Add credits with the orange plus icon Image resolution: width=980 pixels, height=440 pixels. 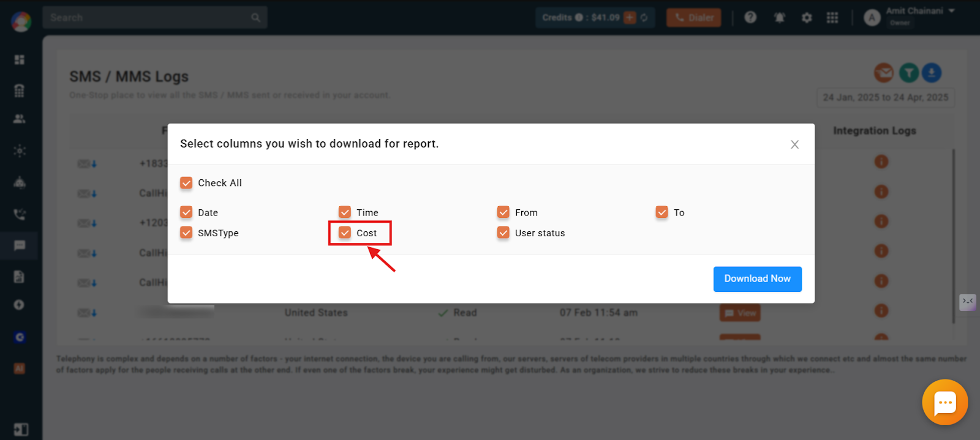[630, 18]
